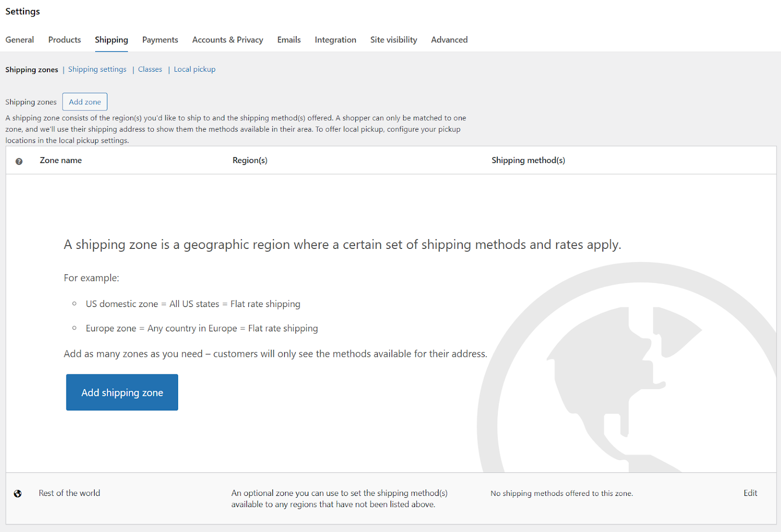Image resolution: width=781 pixels, height=532 pixels.
Task: Click the Settings page heading
Action: pos(22,11)
